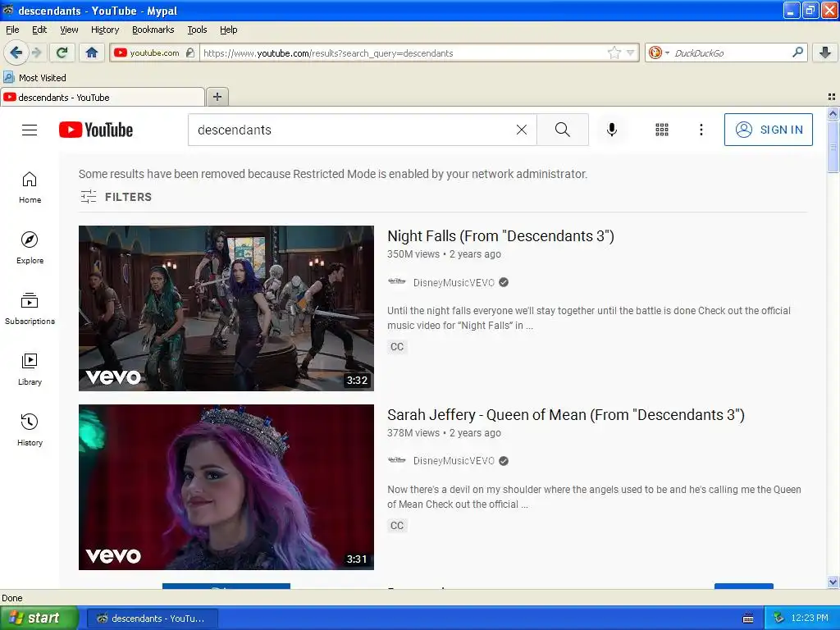Open History in the YouTube sidebar
The height and width of the screenshot is (630, 840).
click(30, 430)
